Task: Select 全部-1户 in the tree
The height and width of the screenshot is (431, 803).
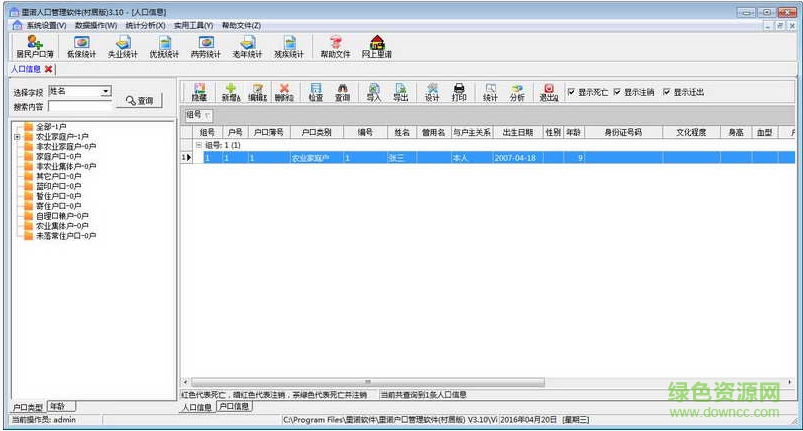Action: [51, 126]
